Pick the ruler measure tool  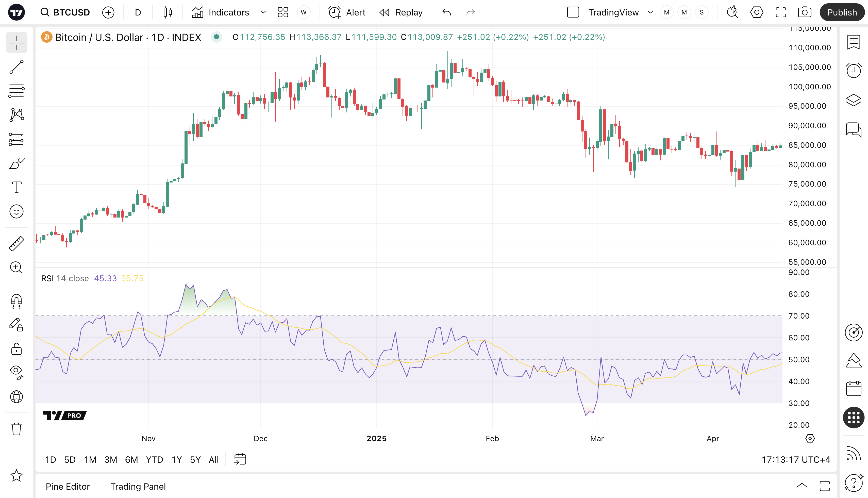(16, 243)
